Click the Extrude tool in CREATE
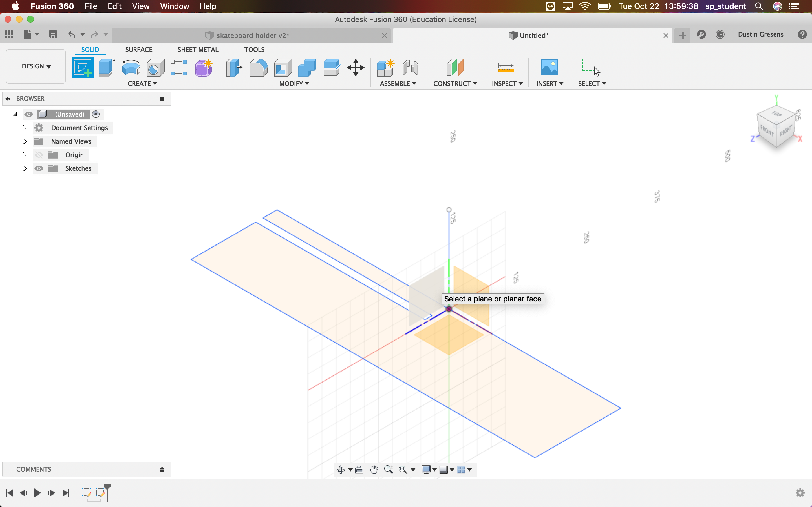The image size is (812, 507). [x=106, y=66]
